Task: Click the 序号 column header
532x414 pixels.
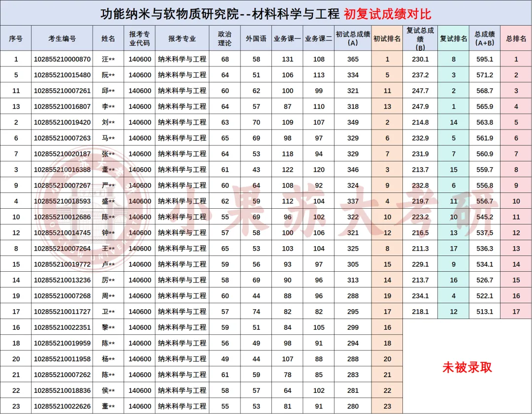Action: click(x=16, y=38)
